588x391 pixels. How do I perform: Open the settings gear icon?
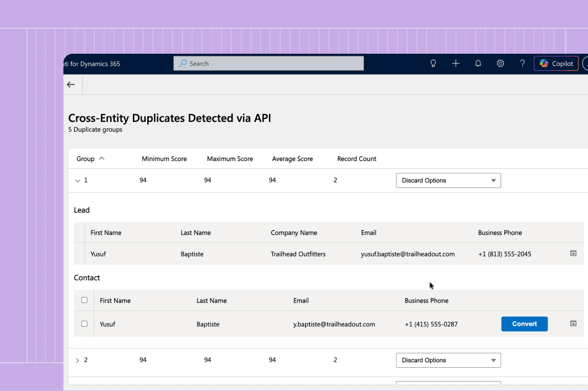[501, 64]
